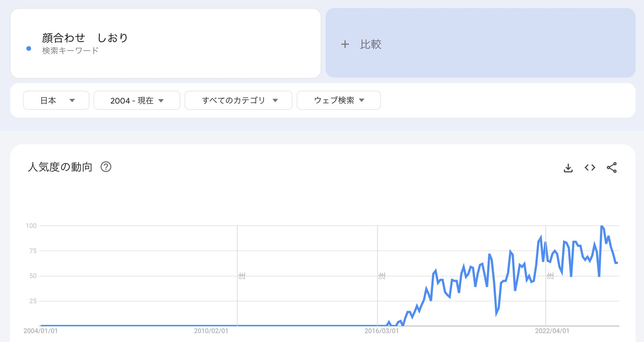The image size is (644, 342).
Task: Click the 2016/03/01 axis date label
Action: pos(381,331)
